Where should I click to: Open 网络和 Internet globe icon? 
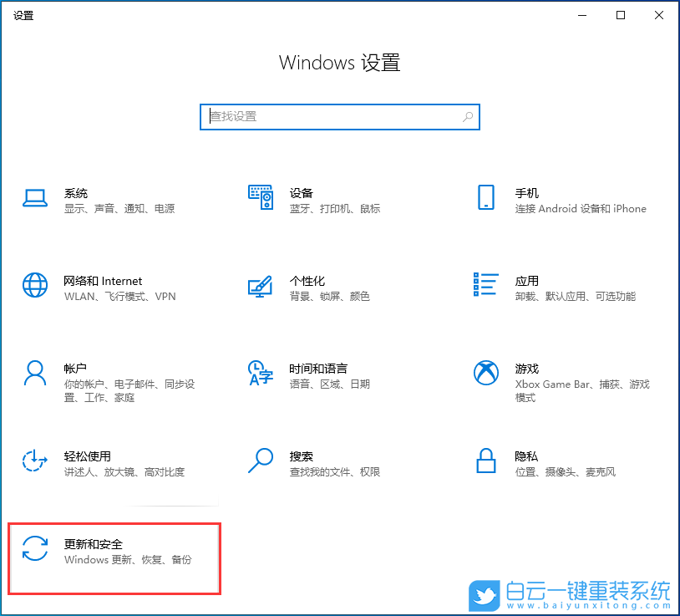coord(34,285)
